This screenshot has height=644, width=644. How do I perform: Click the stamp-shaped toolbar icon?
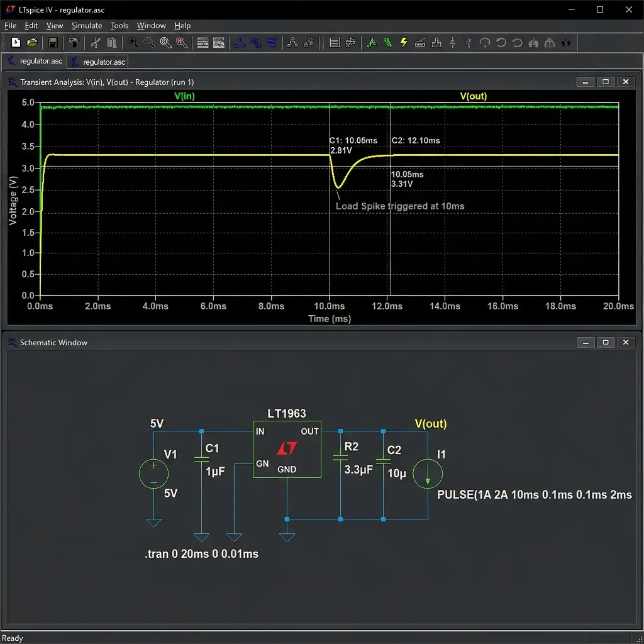436,42
